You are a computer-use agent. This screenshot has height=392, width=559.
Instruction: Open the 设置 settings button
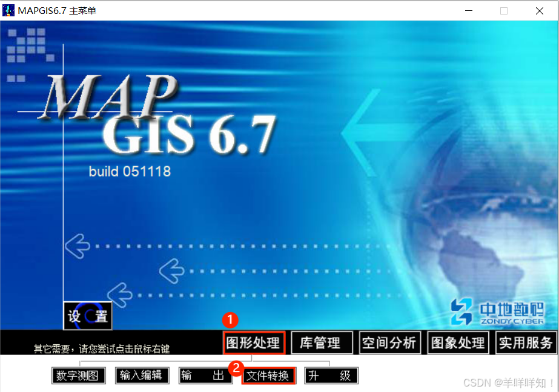88,316
